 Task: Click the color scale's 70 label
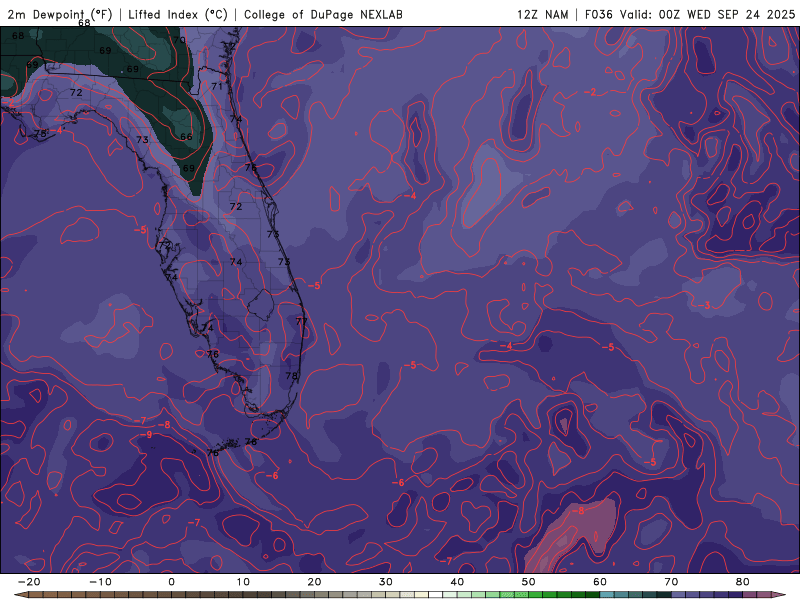click(671, 582)
